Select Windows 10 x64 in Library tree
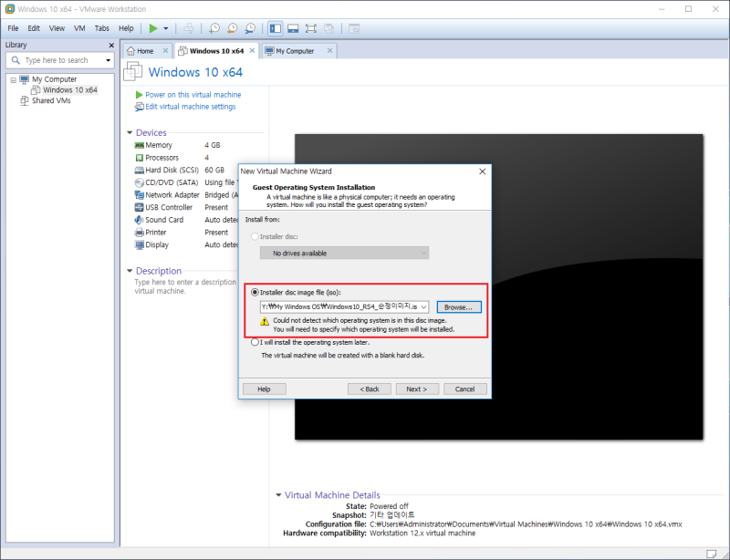 point(70,90)
